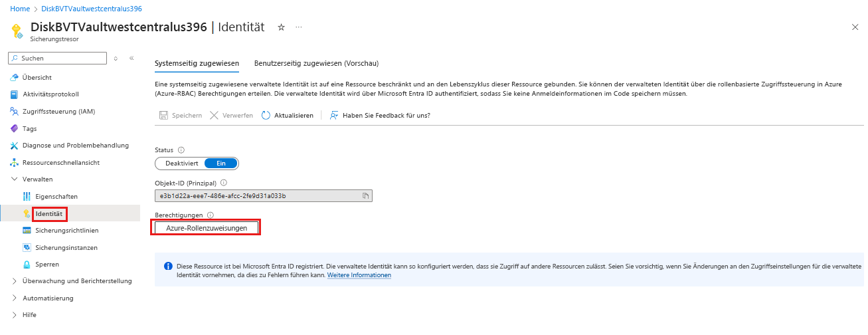The image size is (868, 335).
Task: Open the Weitere Informationen link
Action: point(359,275)
